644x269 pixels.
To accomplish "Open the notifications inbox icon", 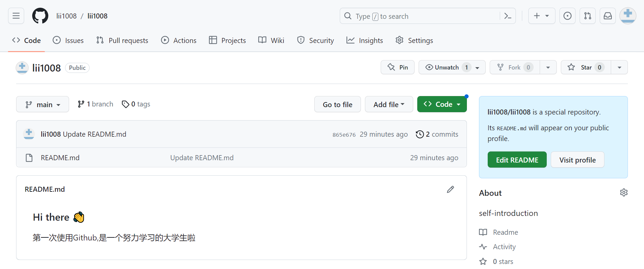I will tap(608, 16).
